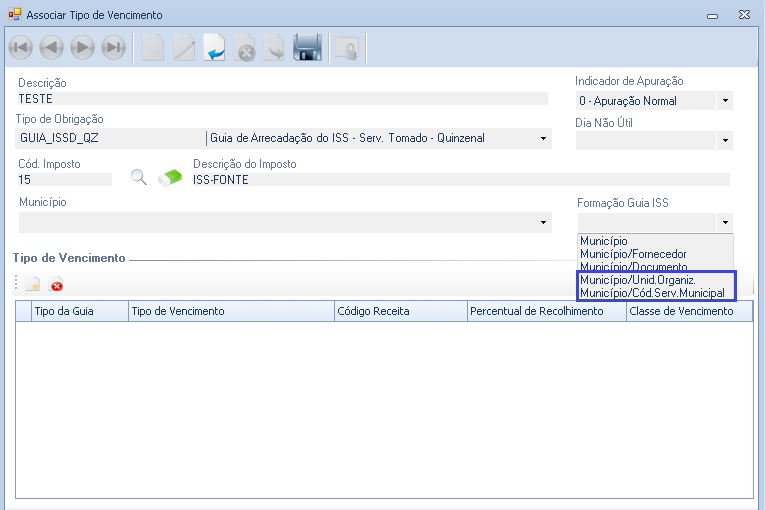
Task: Sort by Tipo da Guia column header
Action: [80, 311]
